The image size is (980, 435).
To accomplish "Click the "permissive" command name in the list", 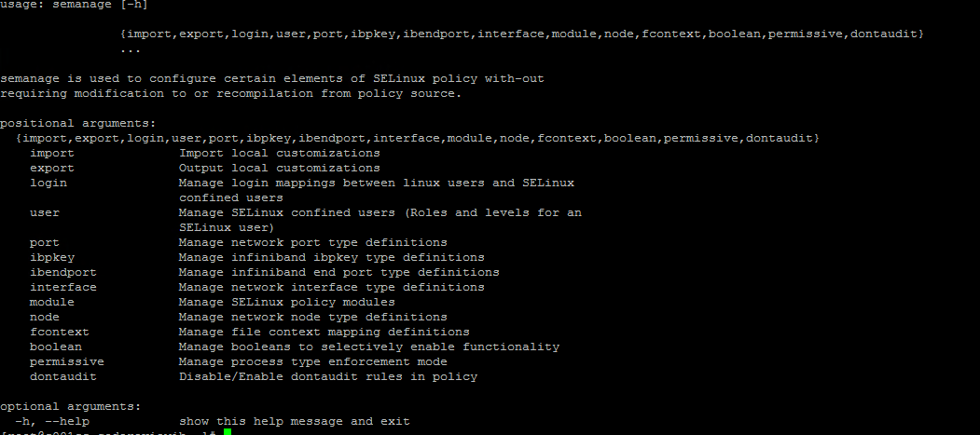I will (66, 361).
